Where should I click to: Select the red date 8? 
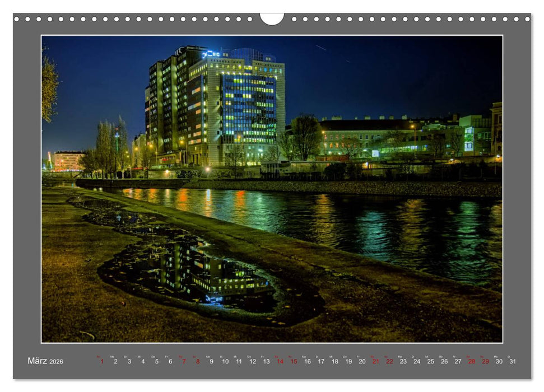pos(197,362)
